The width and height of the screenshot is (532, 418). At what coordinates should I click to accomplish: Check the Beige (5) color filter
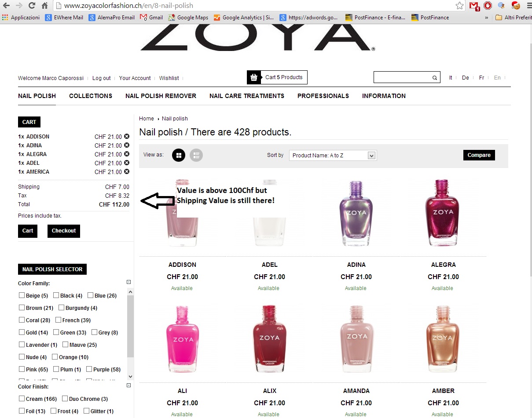22,295
